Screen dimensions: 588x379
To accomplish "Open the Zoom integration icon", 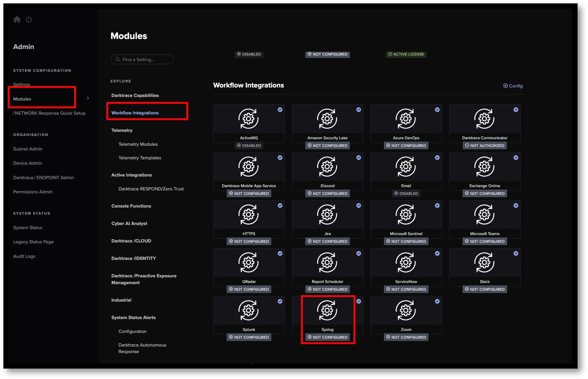I will pyautogui.click(x=406, y=310).
